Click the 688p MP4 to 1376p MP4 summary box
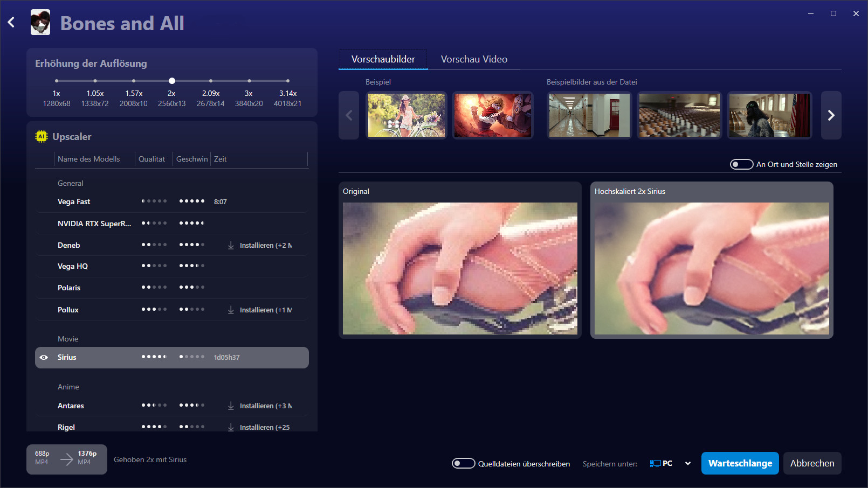 [67, 459]
